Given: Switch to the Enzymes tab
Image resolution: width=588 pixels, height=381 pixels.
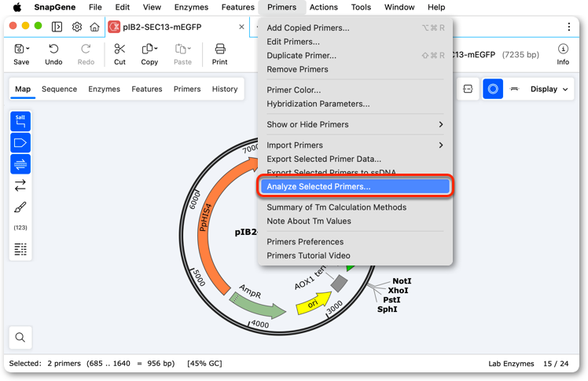Looking at the screenshot, I should [105, 90].
